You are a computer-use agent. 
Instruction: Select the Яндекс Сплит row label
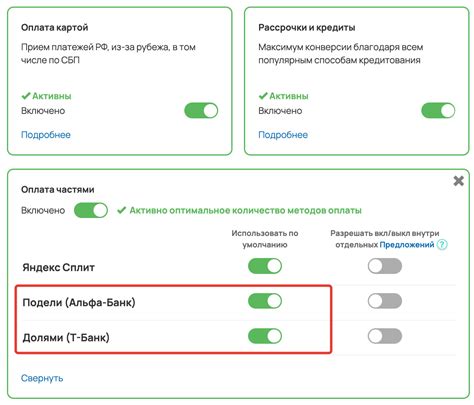tap(59, 267)
